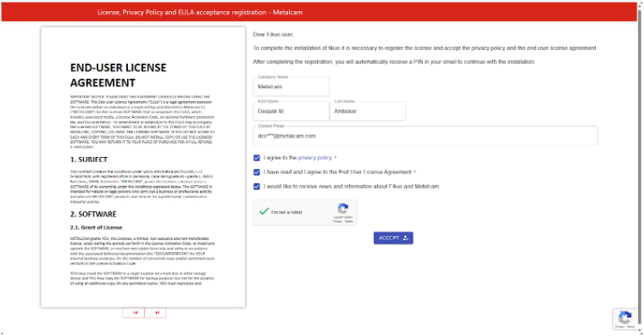644x336 pixels.
Task: Click the green reCAPTCHA verified checkmark
Action: point(264,211)
